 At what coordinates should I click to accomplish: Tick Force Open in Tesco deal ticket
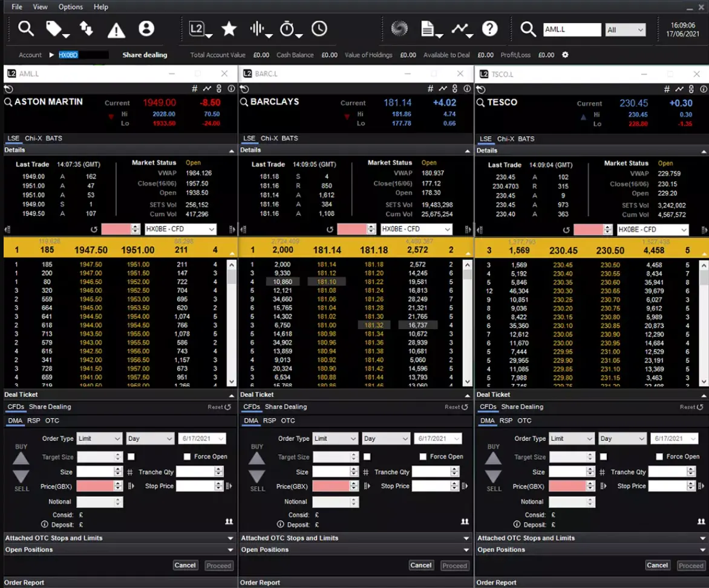click(x=659, y=457)
